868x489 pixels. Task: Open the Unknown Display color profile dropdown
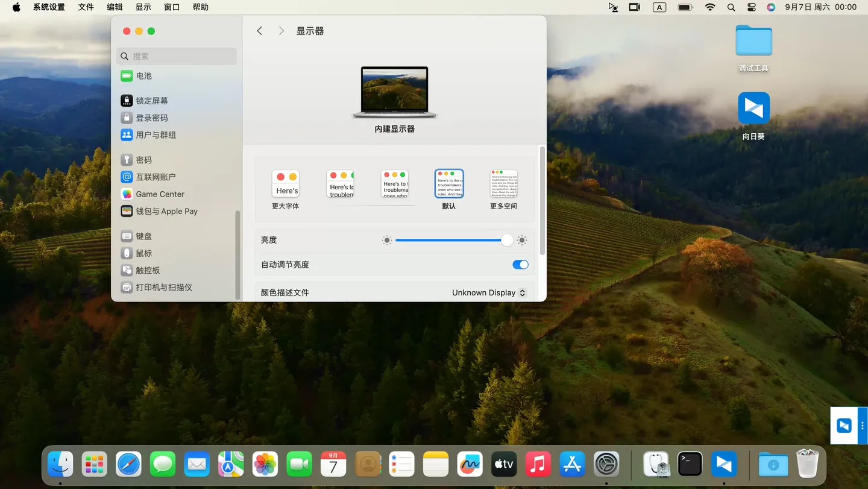[488, 292]
